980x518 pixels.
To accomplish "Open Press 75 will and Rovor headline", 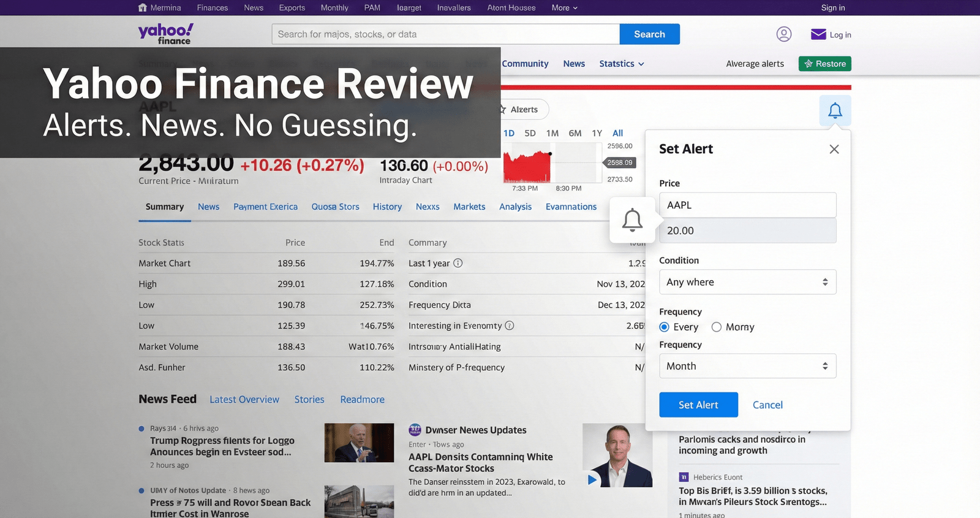I will (x=230, y=508).
